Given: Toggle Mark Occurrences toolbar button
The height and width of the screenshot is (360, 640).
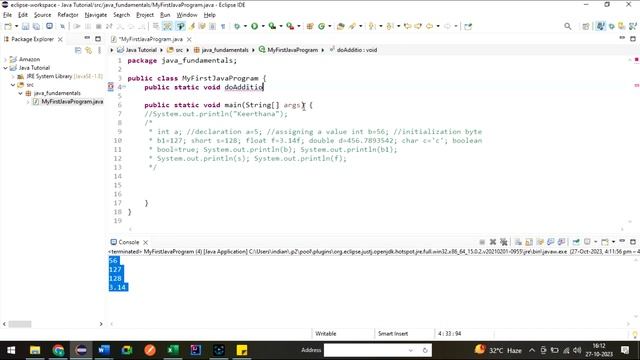Looking at the screenshot, I should click(x=191, y=26).
